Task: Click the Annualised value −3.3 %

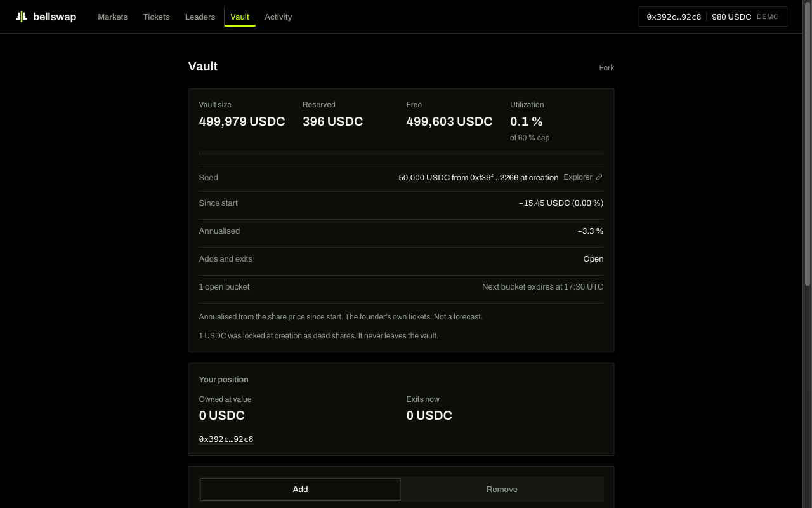Action: click(x=590, y=231)
